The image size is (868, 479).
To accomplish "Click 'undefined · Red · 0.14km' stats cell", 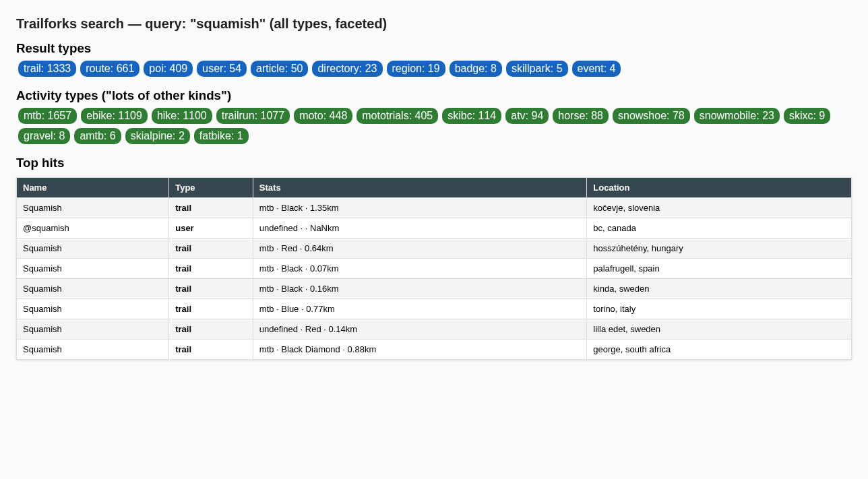I will (x=420, y=329).
